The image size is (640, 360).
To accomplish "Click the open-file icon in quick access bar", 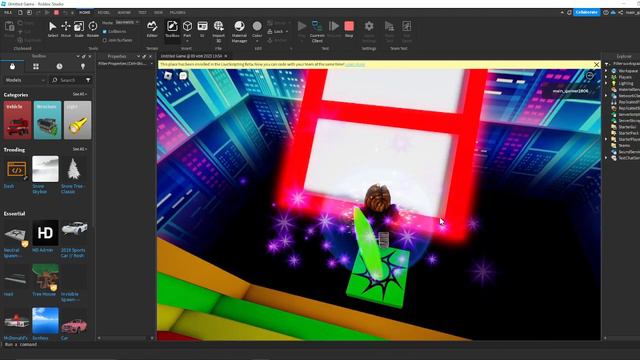I will (x=29, y=13).
